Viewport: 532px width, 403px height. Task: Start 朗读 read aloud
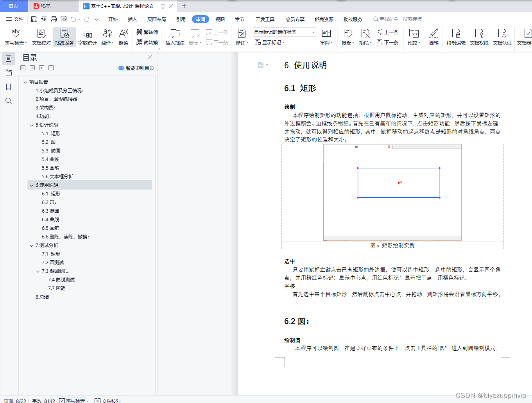tap(124, 37)
